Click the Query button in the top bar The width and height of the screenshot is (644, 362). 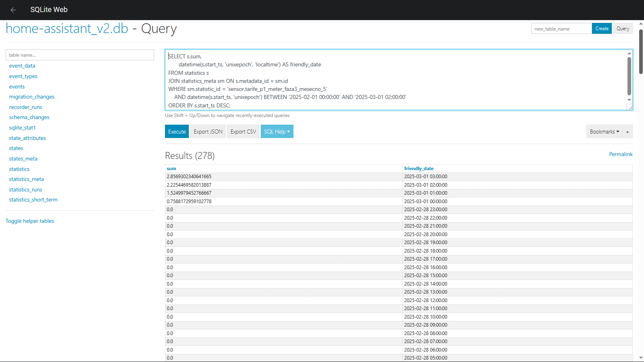[623, 28]
